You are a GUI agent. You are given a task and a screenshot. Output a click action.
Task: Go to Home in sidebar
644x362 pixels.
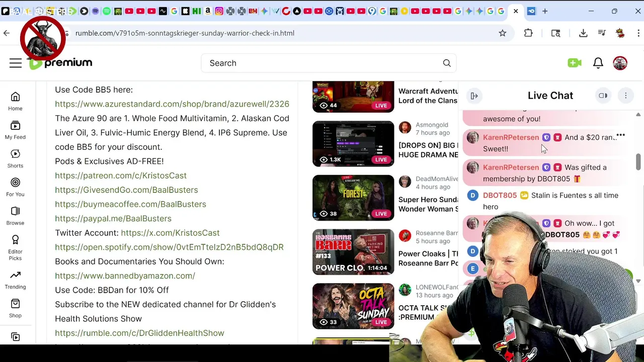tap(15, 101)
